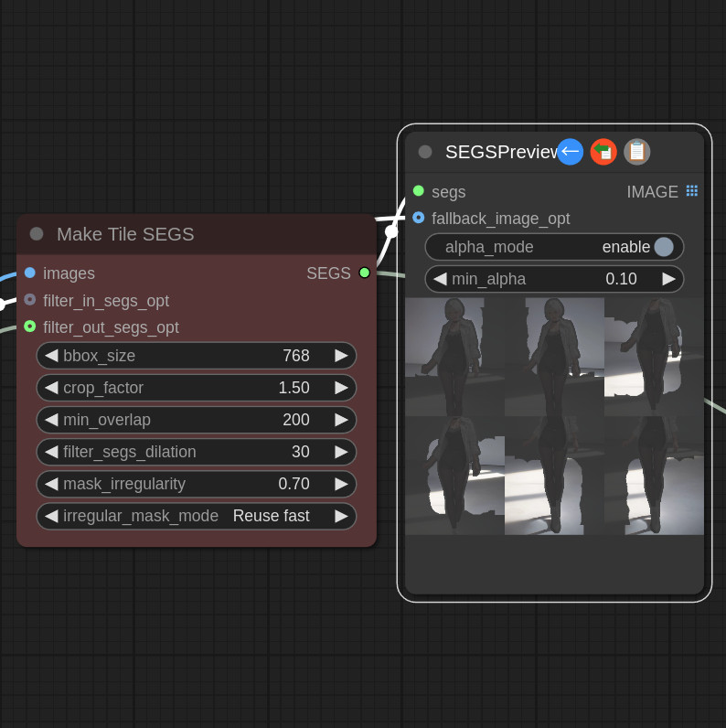726x728 pixels.
Task: Click next arrow on irregular_mask_mode
Action: pyautogui.click(x=341, y=516)
